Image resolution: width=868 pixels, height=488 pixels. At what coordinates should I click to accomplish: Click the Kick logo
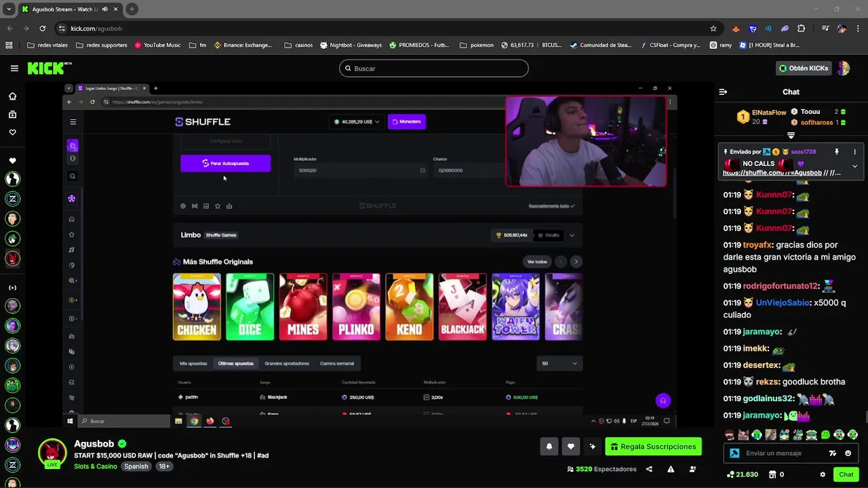(49, 68)
